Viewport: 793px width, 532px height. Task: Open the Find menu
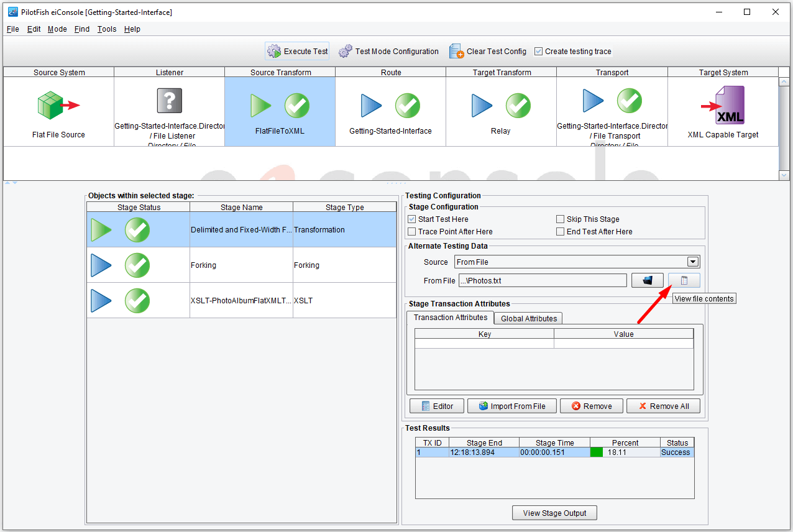[81, 29]
